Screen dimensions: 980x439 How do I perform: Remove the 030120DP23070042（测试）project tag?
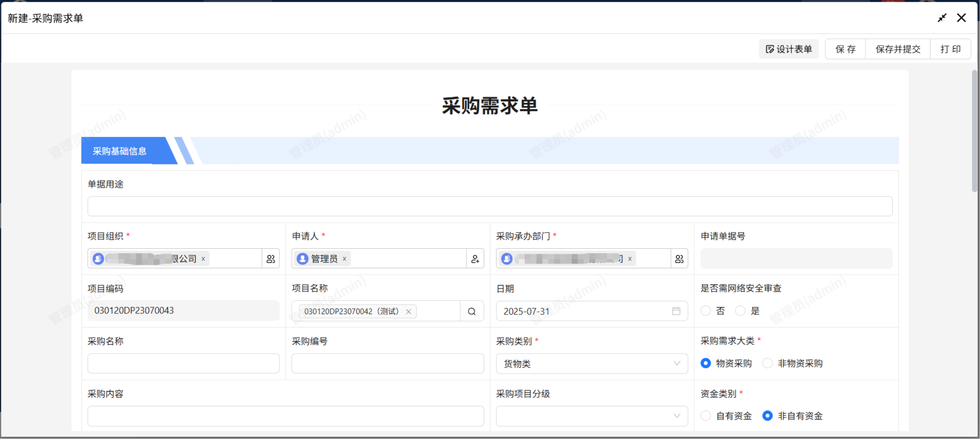point(409,311)
